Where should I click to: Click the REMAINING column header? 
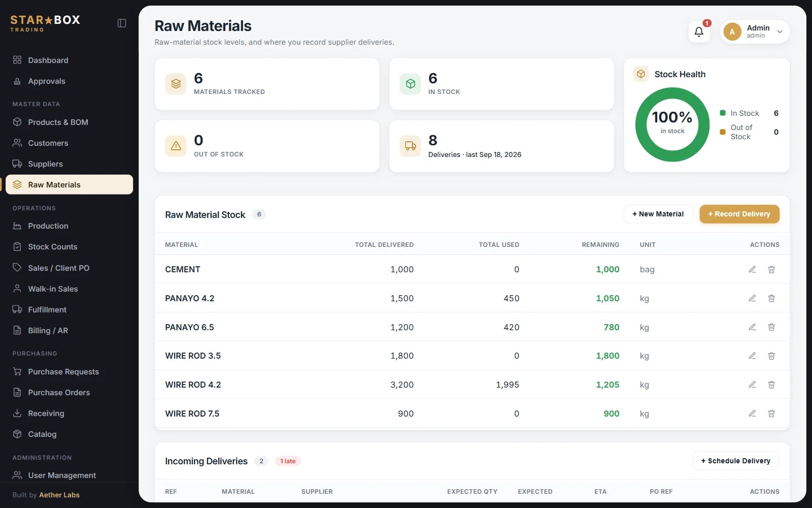[x=600, y=244]
